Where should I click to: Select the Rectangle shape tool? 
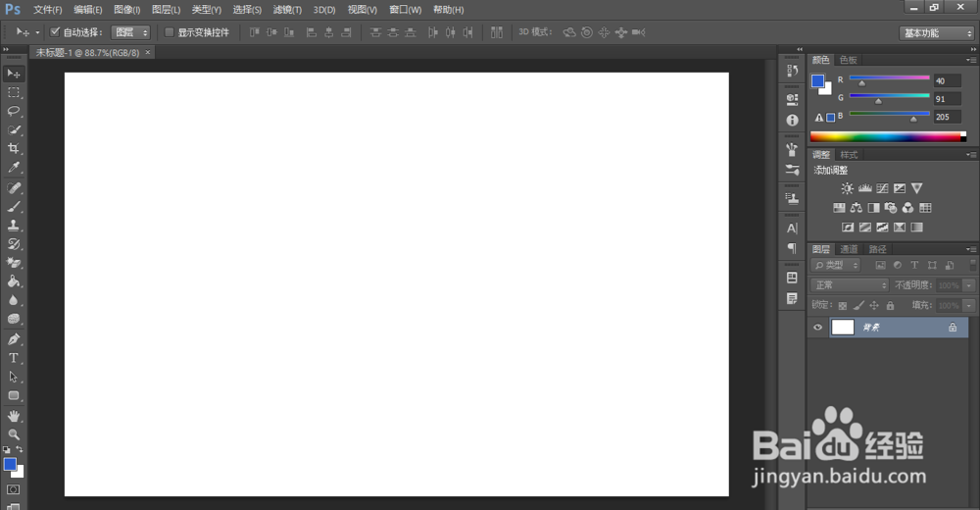tap(13, 395)
